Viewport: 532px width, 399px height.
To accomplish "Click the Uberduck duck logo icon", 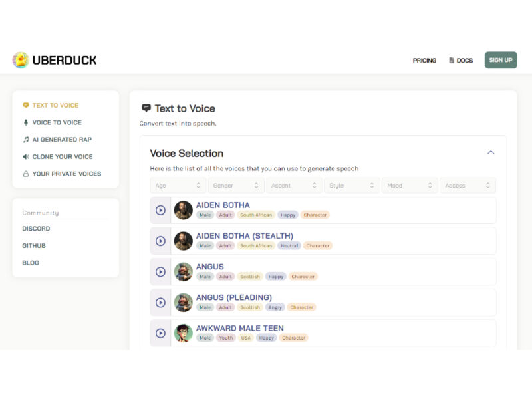I will [x=21, y=60].
